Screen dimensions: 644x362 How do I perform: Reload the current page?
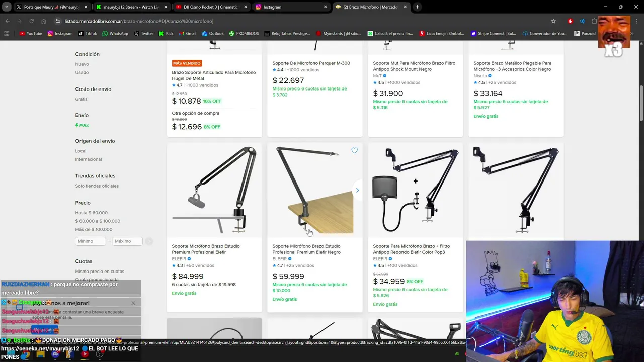(31, 21)
